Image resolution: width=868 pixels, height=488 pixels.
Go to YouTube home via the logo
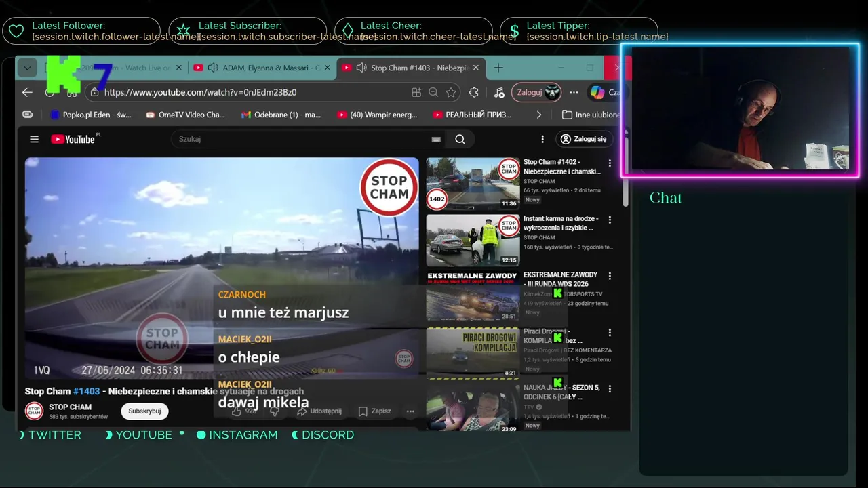pos(73,139)
